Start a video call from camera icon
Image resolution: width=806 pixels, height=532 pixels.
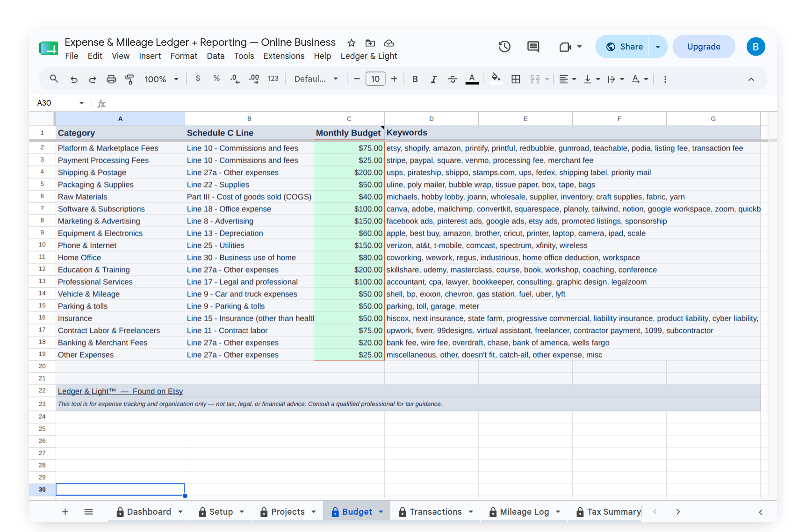tap(565, 47)
